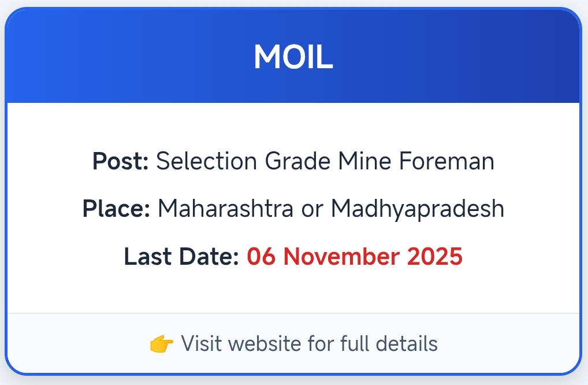Click the word "Madhyapradesh"

pyautogui.click(x=418, y=208)
